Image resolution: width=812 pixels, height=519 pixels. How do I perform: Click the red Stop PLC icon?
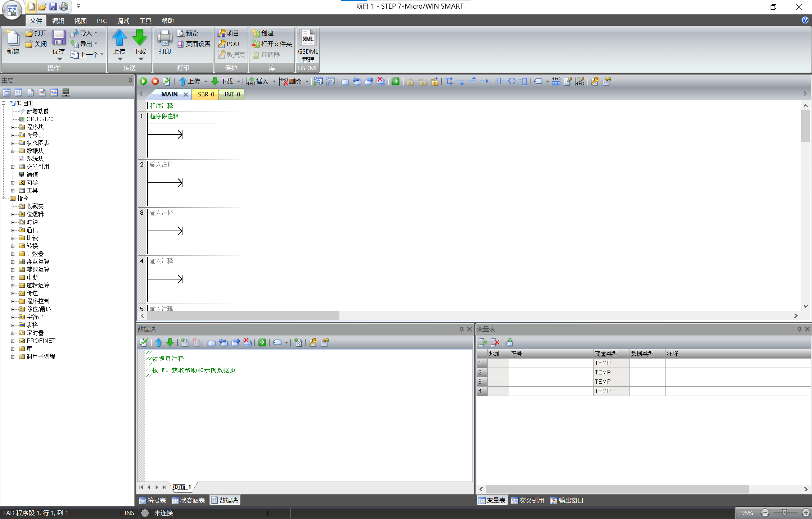155,81
